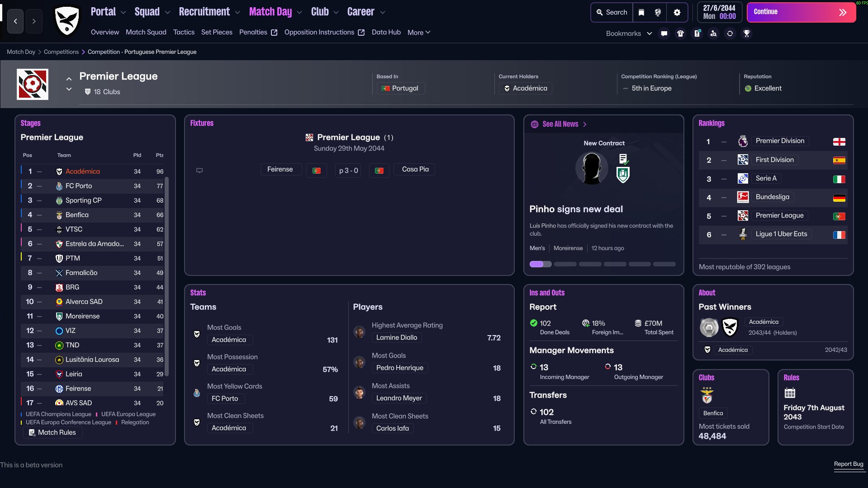
Task: Open the trophy bookmark shortcut
Action: 747,33
